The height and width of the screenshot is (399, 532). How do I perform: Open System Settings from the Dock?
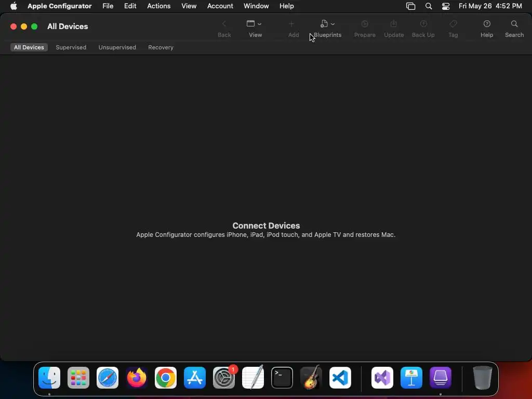click(x=224, y=378)
